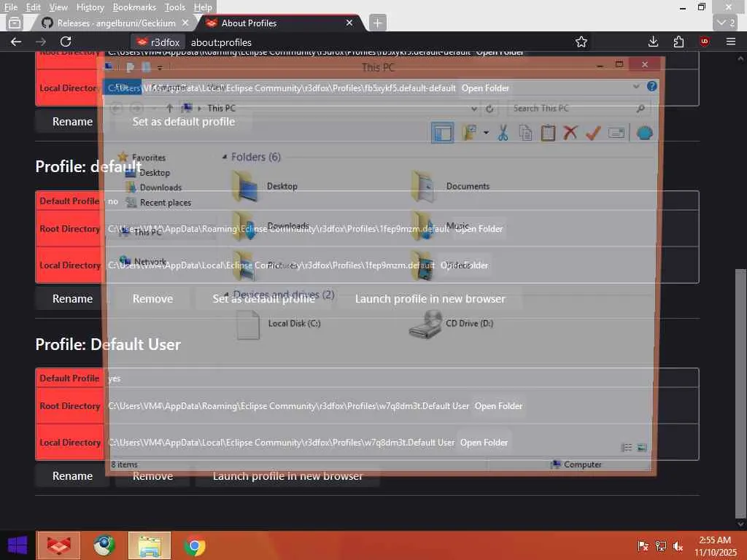Expand the Explorer ribbon chevron
The width and height of the screenshot is (747, 560).
coord(636,87)
